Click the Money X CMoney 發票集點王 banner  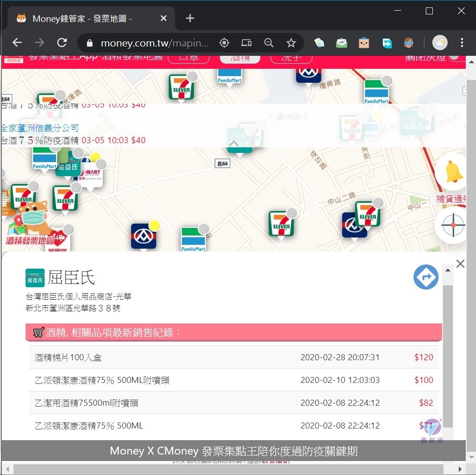(x=233, y=451)
